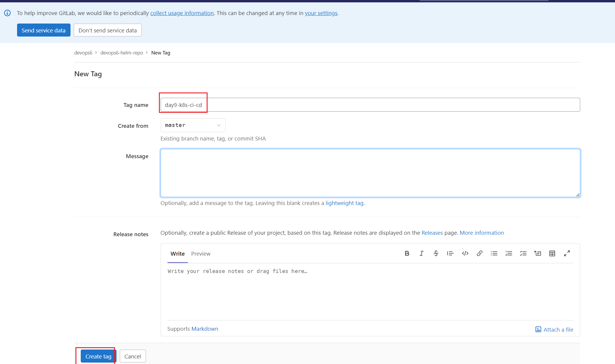This screenshot has height=364, width=615.
Task: Add a link in release notes
Action: [x=479, y=253]
